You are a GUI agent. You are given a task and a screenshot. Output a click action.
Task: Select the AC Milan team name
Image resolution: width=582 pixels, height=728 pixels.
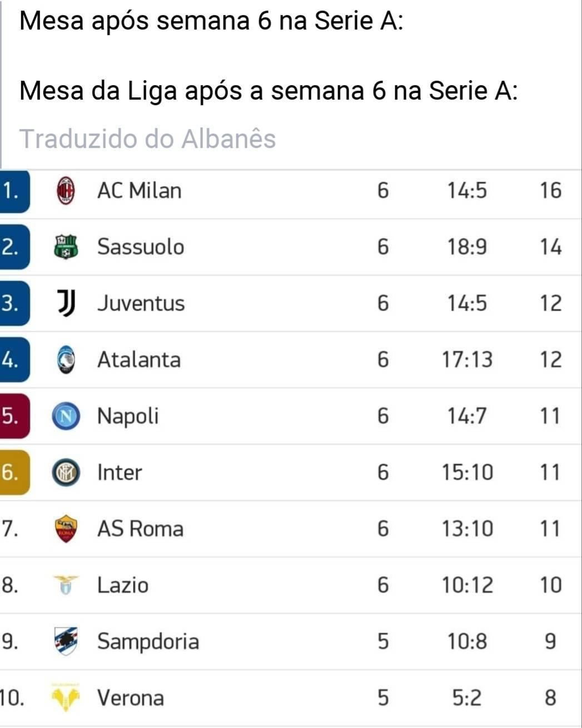coord(140,191)
